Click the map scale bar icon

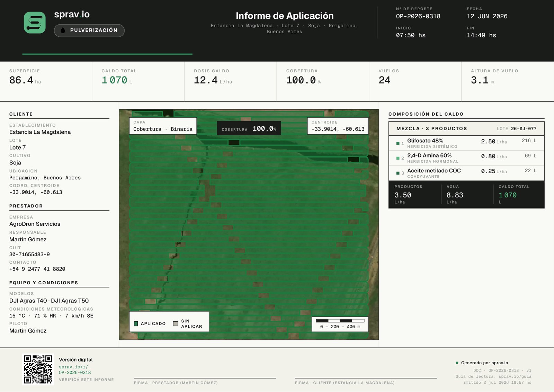pyautogui.click(x=340, y=321)
